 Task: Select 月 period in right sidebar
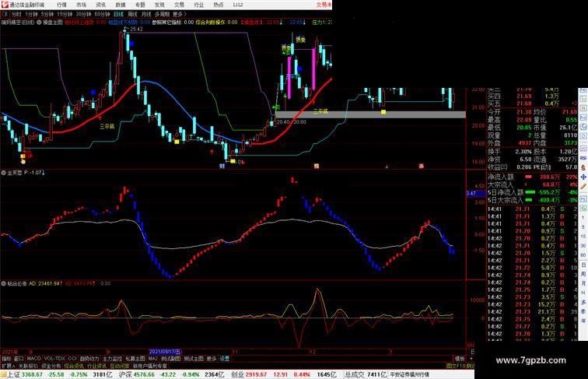click(583, 283)
